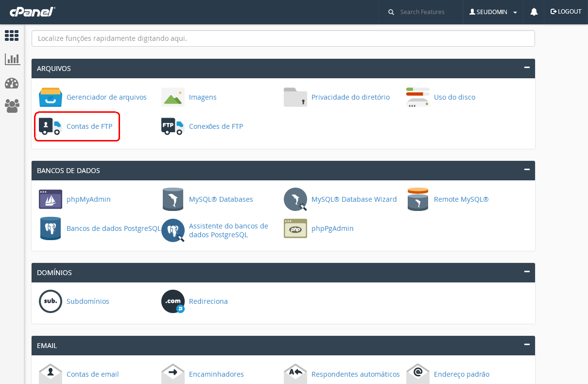The image size is (588, 384).
Task: Open the phpMyAdmin link
Action: coord(88,199)
